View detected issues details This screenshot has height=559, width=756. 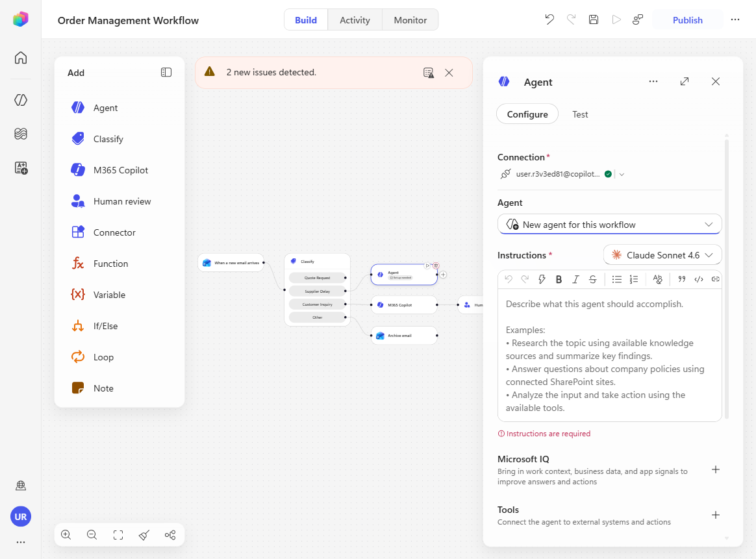pyautogui.click(x=428, y=73)
